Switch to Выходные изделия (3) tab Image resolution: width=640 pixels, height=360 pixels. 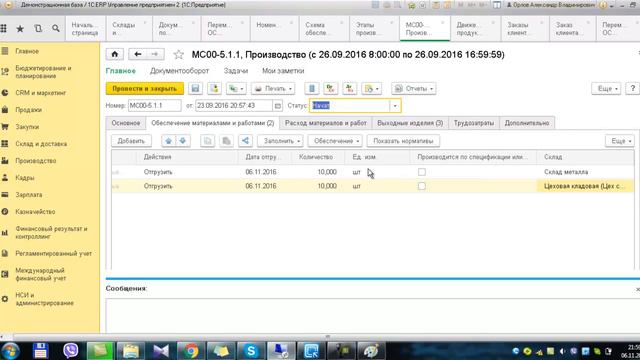coord(410,123)
